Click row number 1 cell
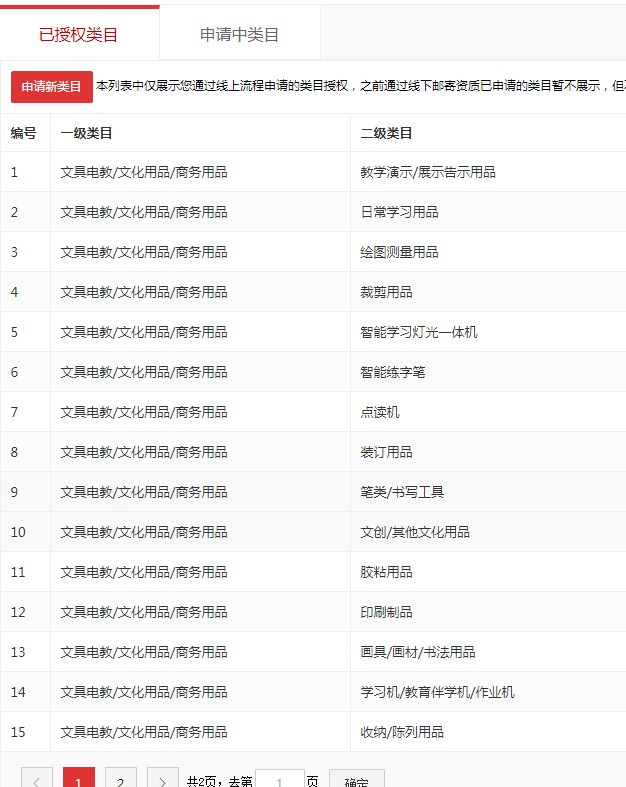The width and height of the screenshot is (626, 787). tap(25, 172)
